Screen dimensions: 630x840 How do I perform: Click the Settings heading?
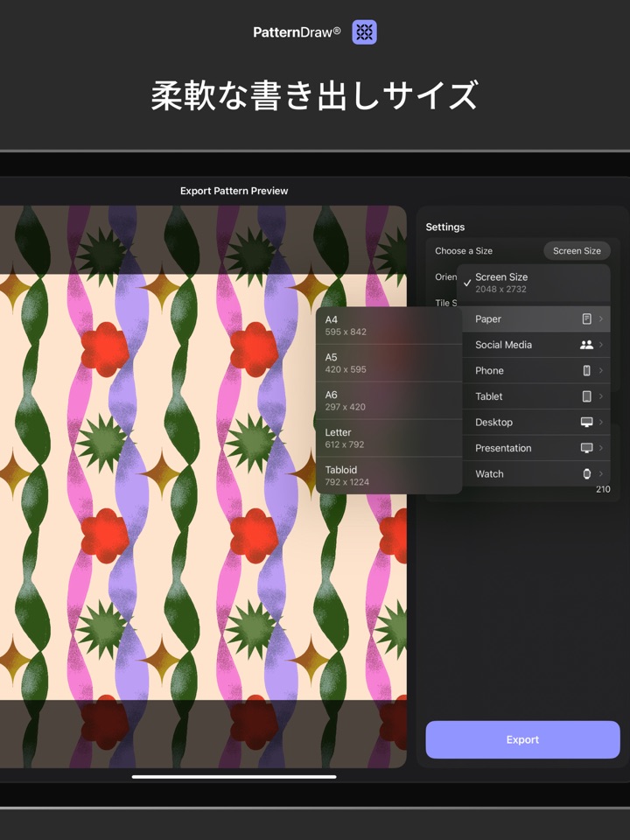click(445, 227)
